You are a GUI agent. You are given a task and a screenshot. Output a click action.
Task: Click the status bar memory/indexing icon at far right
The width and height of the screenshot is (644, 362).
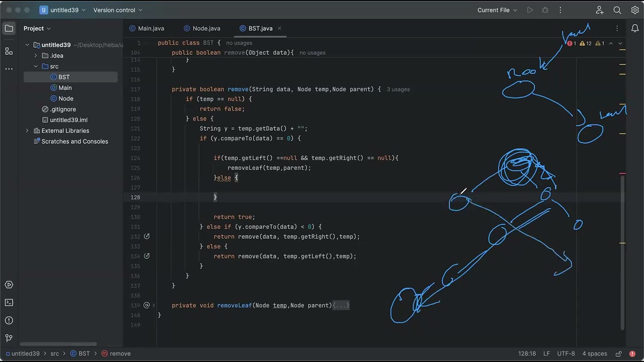pos(633,353)
